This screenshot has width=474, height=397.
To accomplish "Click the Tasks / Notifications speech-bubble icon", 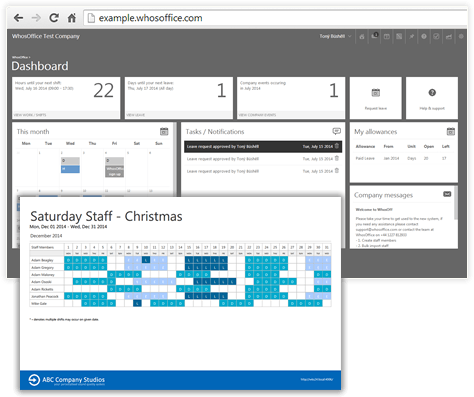I will [x=337, y=131].
